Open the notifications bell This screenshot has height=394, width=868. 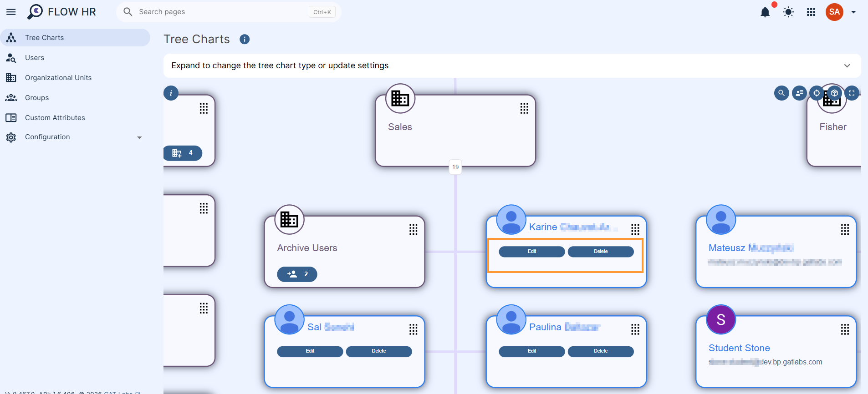[765, 12]
